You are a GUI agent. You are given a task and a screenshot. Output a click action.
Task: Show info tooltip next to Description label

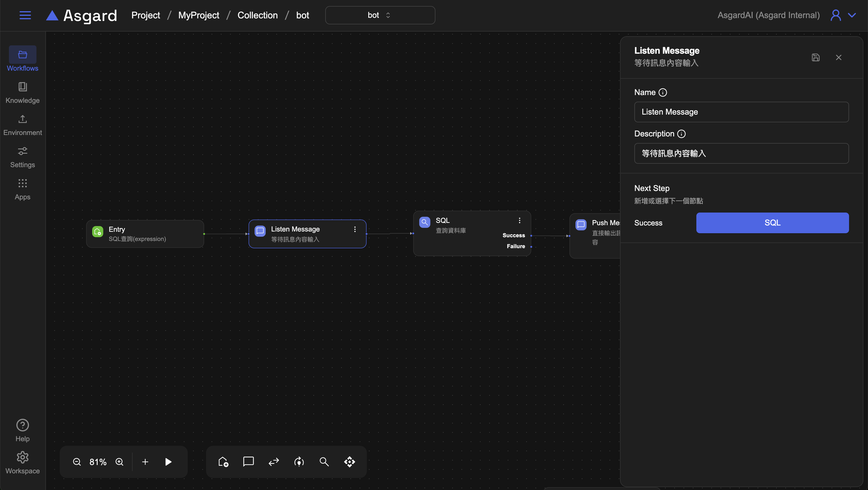(x=681, y=134)
